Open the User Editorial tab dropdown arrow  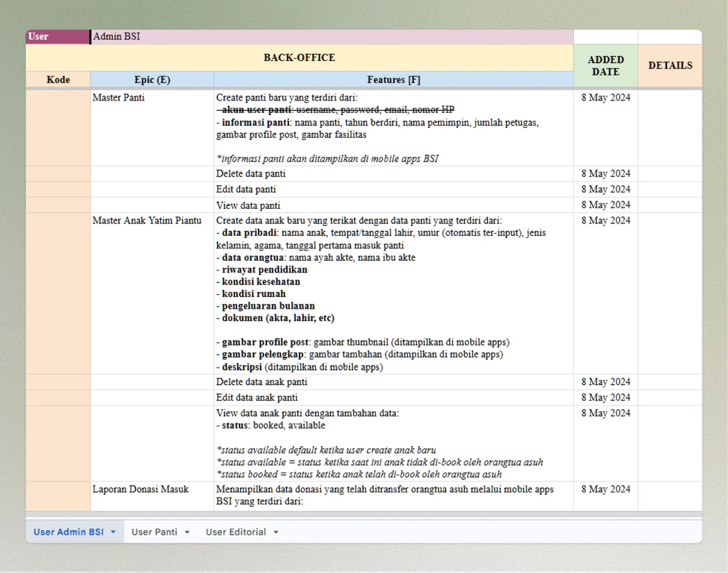(x=276, y=532)
